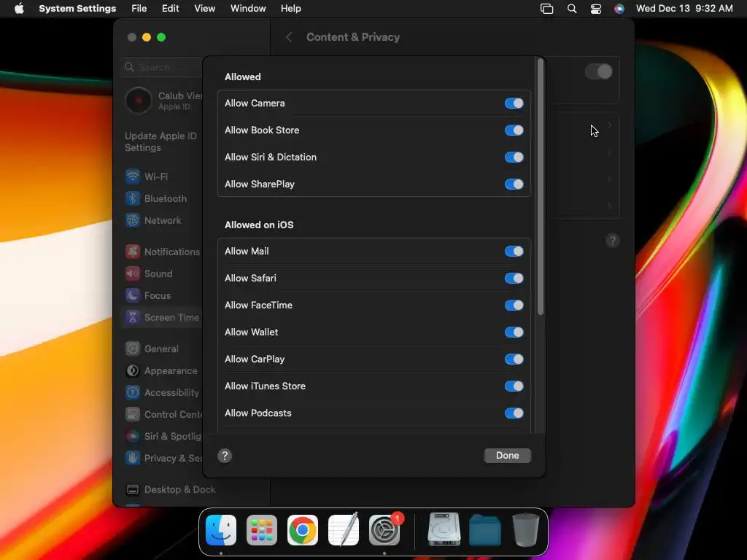Open Finder from the Dock
Viewport: 747px width, 560px height.
[220, 530]
